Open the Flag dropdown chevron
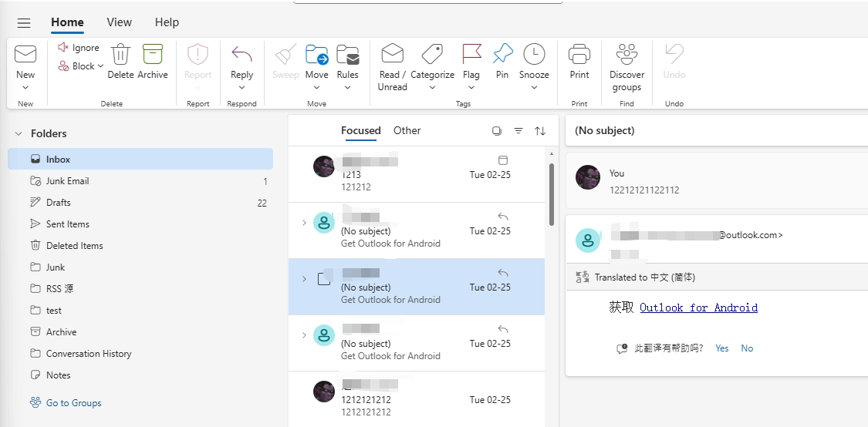The image size is (868, 427). click(471, 87)
